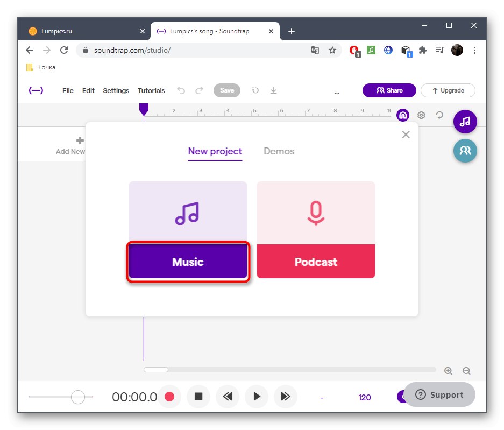Screen dimensions: 504x430
Task: Reload the current page
Action: [x=65, y=50]
